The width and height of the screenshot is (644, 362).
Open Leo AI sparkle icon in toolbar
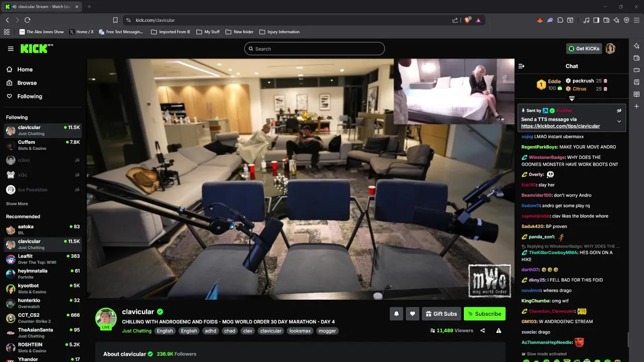[x=616, y=20]
